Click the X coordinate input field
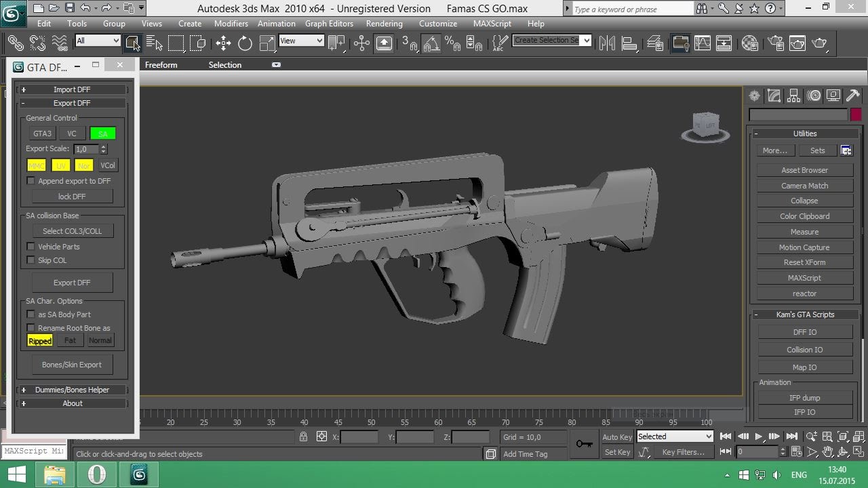 click(x=359, y=437)
